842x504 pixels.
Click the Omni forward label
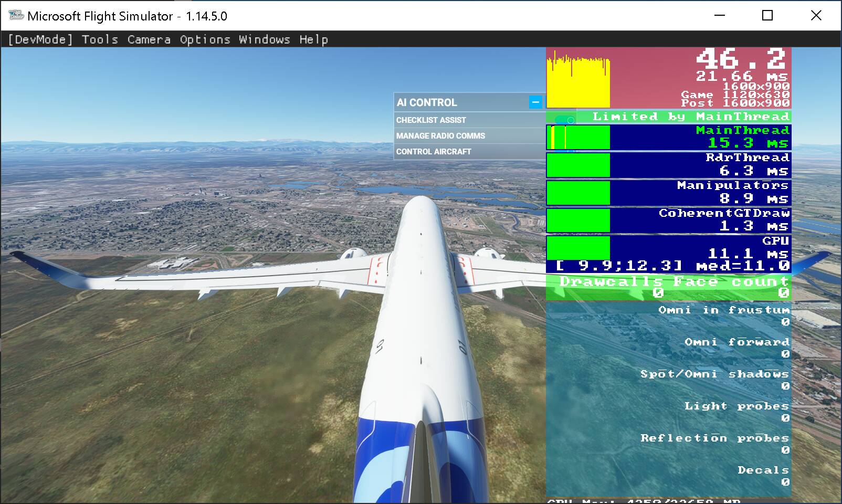[737, 342]
